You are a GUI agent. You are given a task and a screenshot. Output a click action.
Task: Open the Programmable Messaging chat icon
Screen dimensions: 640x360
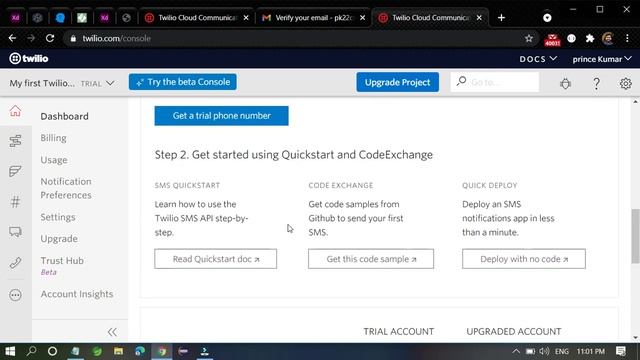pos(16,232)
